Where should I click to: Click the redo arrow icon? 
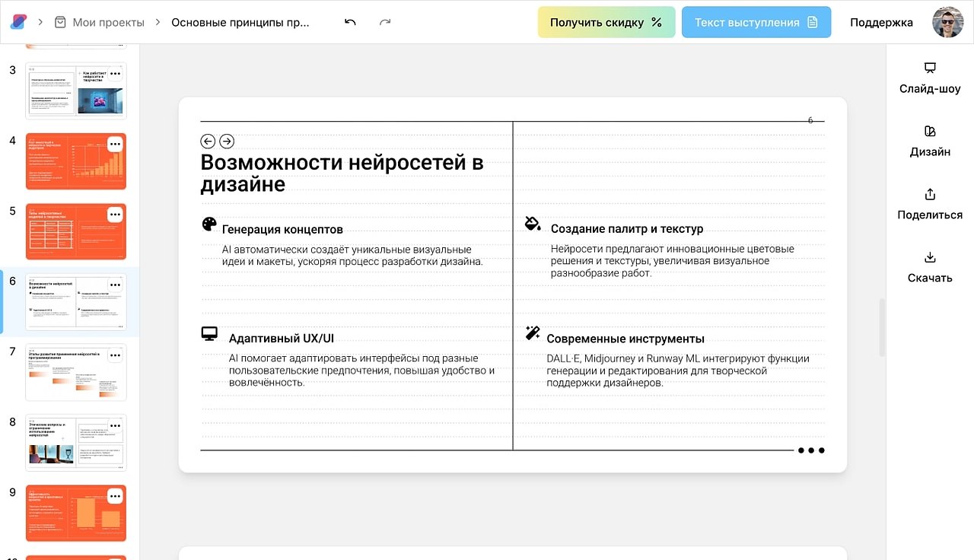coord(385,22)
